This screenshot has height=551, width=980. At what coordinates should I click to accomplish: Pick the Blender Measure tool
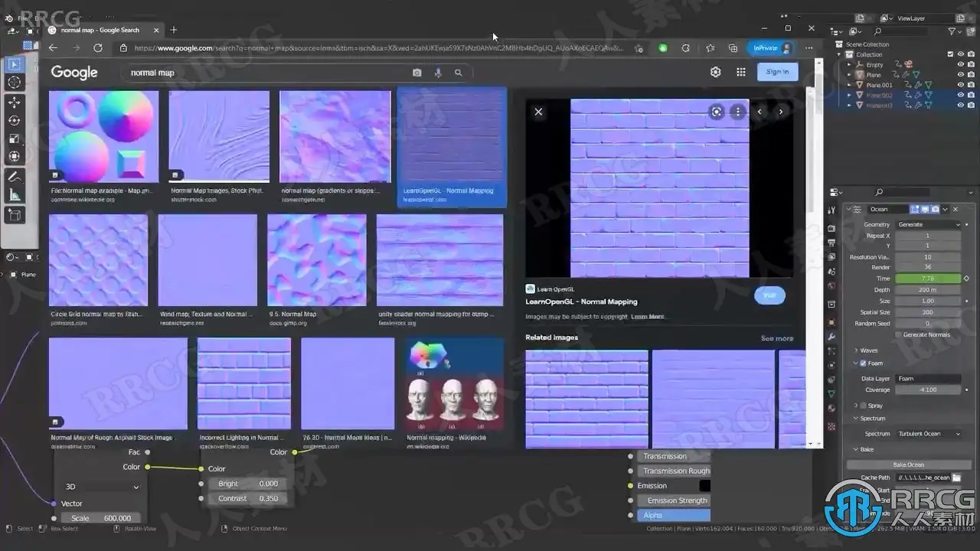pyautogui.click(x=14, y=195)
